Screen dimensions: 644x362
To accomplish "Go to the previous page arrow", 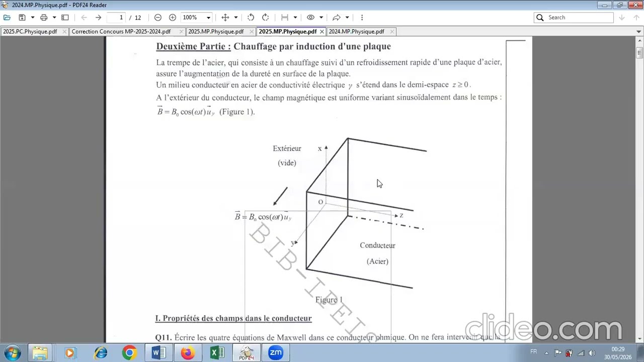I will [84, 18].
